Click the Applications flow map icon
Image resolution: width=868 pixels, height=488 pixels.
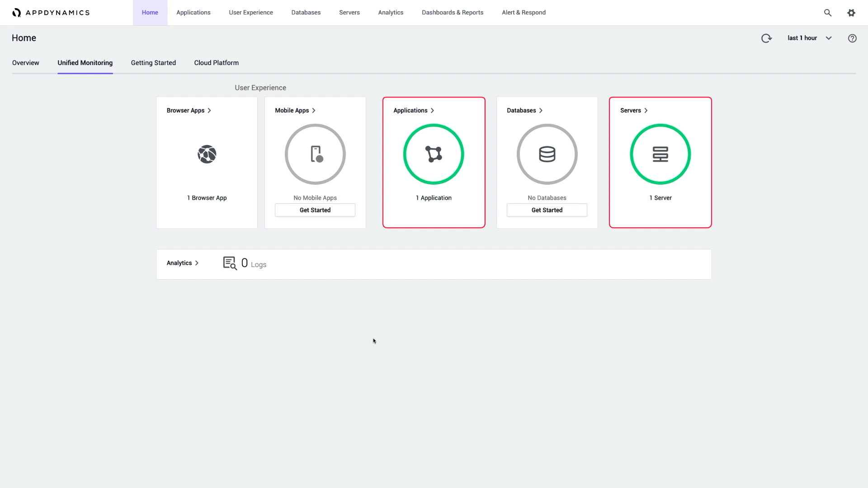tap(434, 154)
